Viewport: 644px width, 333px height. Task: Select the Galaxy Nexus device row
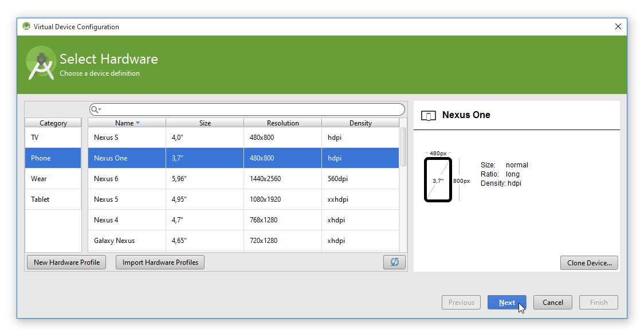[x=244, y=241]
